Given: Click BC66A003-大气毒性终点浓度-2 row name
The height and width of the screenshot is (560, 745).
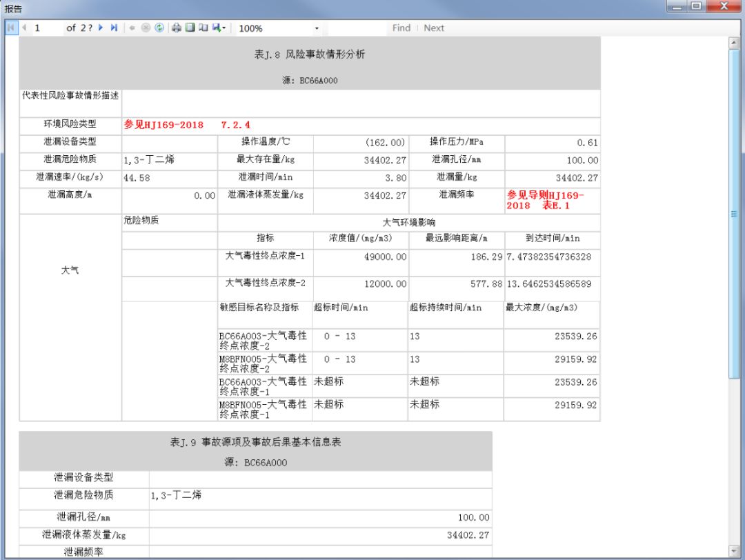Looking at the screenshot, I should 264,341.
